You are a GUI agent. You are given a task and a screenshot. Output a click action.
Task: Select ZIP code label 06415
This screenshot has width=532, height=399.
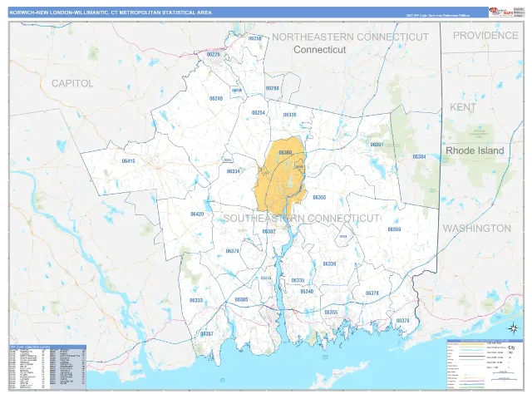(x=129, y=160)
